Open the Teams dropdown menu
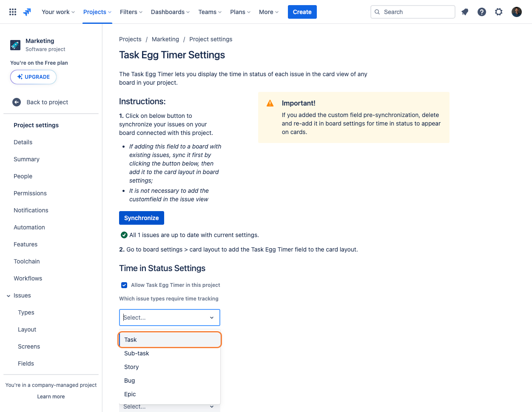This screenshot has width=532, height=412. pos(210,12)
